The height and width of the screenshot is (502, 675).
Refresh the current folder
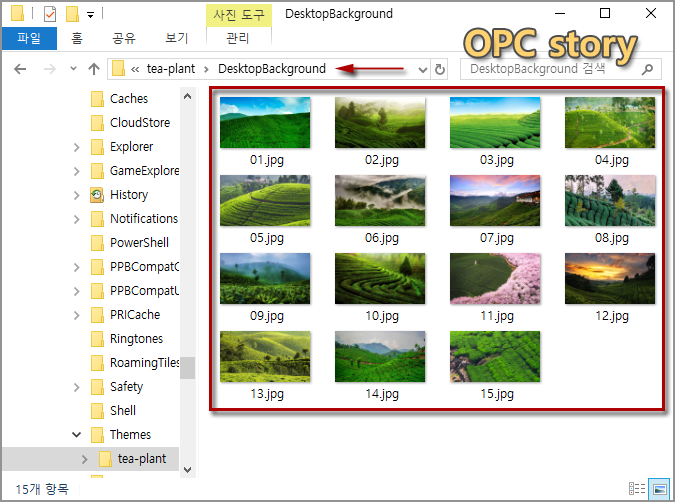tap(440, 69)
